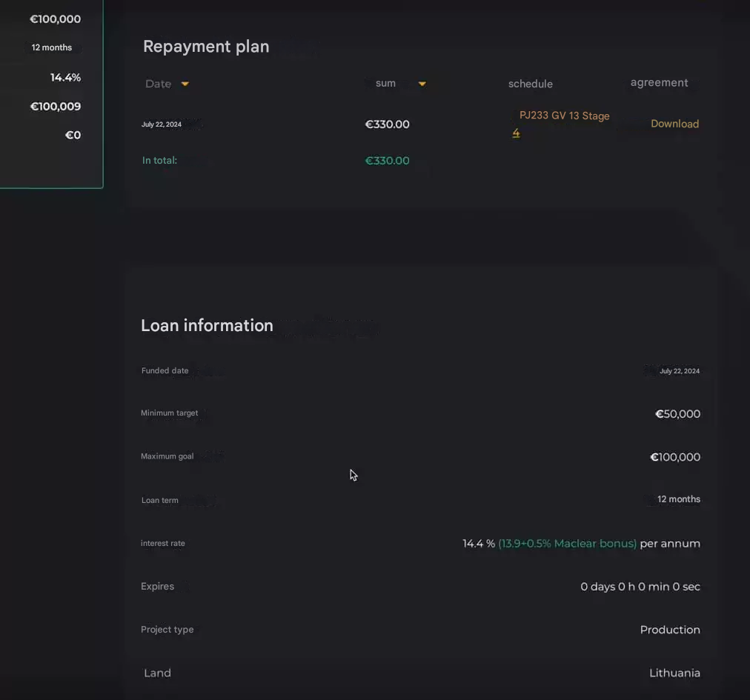Click the €50,000 minimum target value
The width and height of the screenshot is (750, 700).
(677, 414)
